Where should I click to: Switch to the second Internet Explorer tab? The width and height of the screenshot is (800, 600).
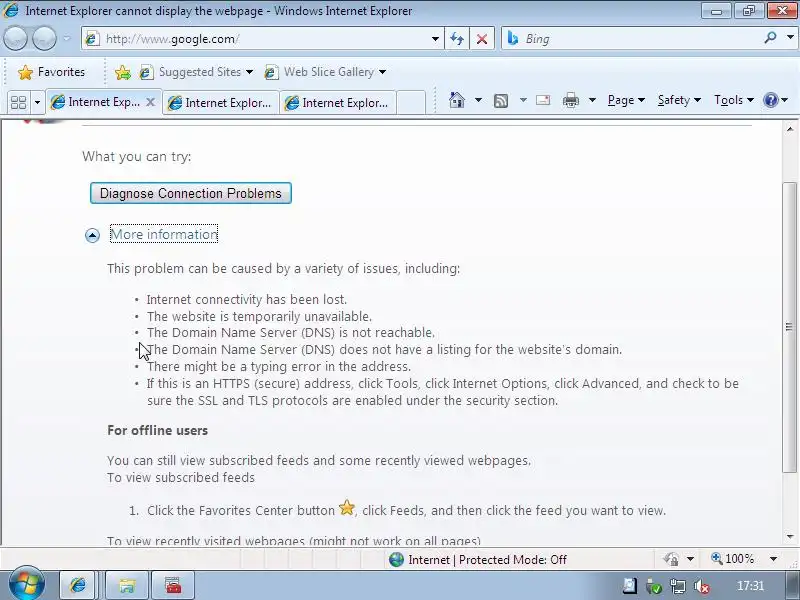(x=220, y=103)
